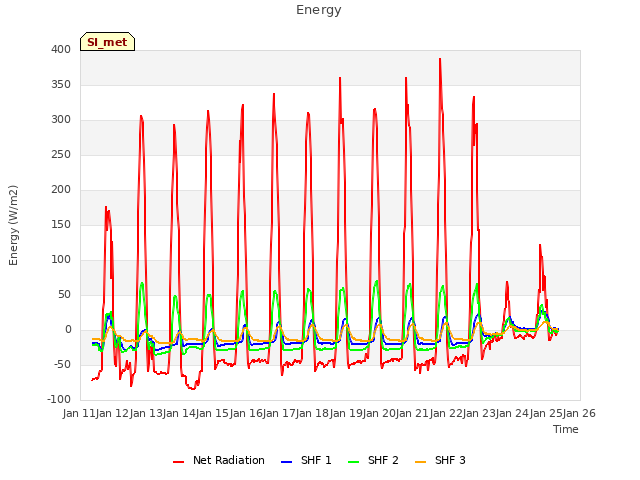Click the red Net Radiation legend swatch
Image resolution: width=640 pixels, height=480 pixels.
coord(178,462)
